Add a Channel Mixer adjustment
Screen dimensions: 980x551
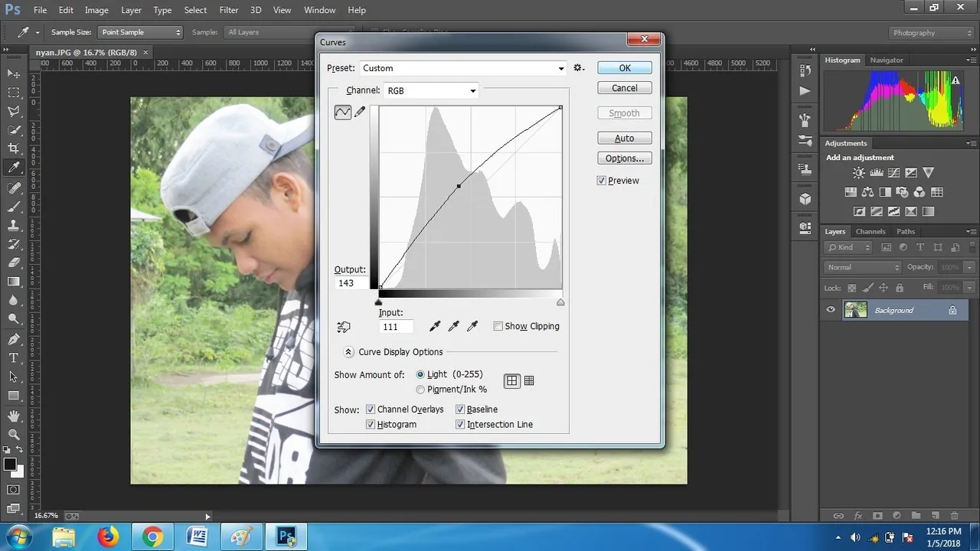click(920, 192)
